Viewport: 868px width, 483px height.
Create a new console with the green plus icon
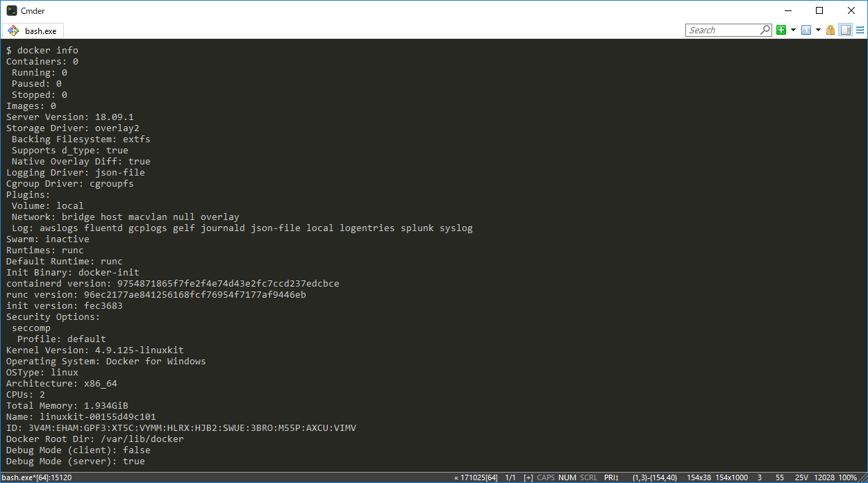tap(781, 30)
